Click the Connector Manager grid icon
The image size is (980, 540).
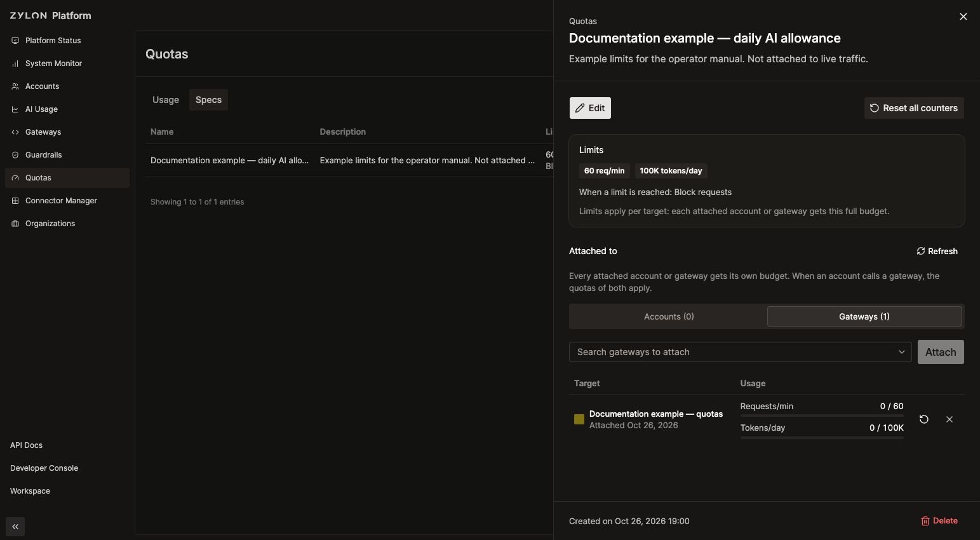[x=15, y=201]
